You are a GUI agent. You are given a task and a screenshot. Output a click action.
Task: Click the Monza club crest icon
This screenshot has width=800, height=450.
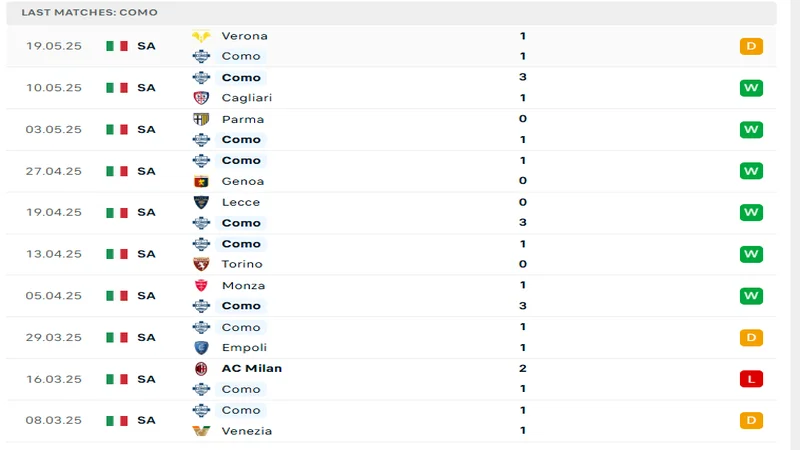pyautogui.click(x=201, y=285)
